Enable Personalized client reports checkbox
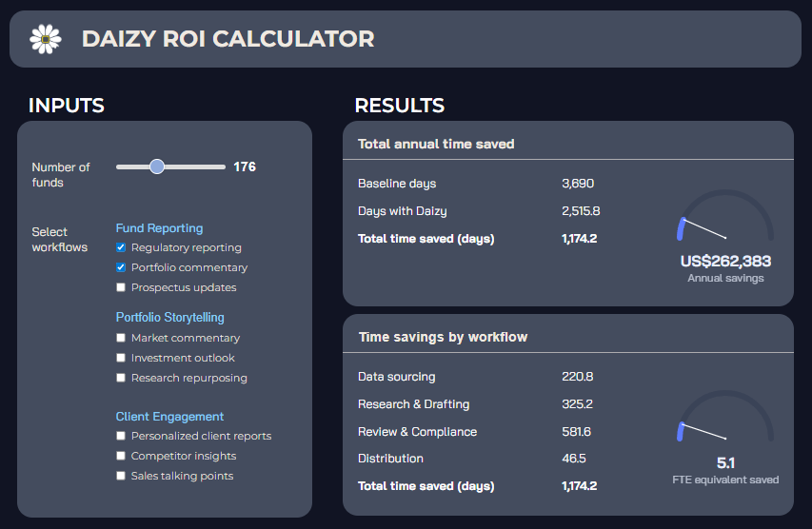Screen dimensions: 812x529 click(x=121, y=436)
